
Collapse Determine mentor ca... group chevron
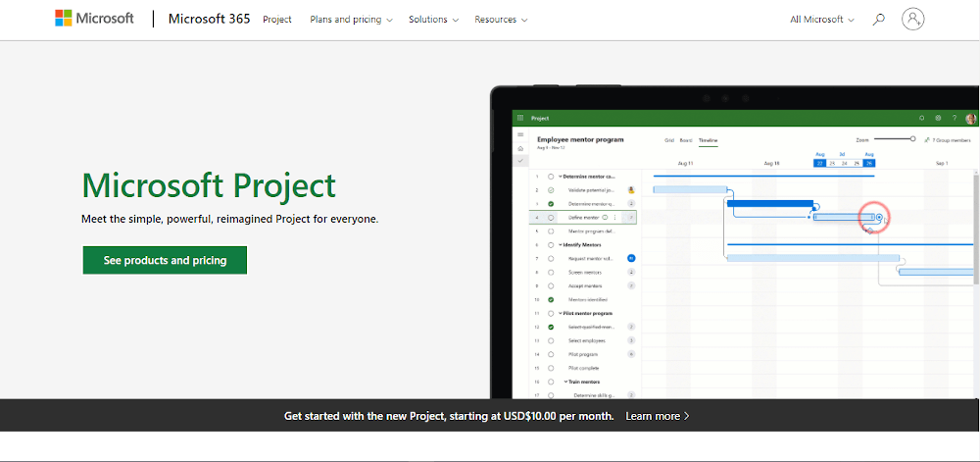(560, 177)
